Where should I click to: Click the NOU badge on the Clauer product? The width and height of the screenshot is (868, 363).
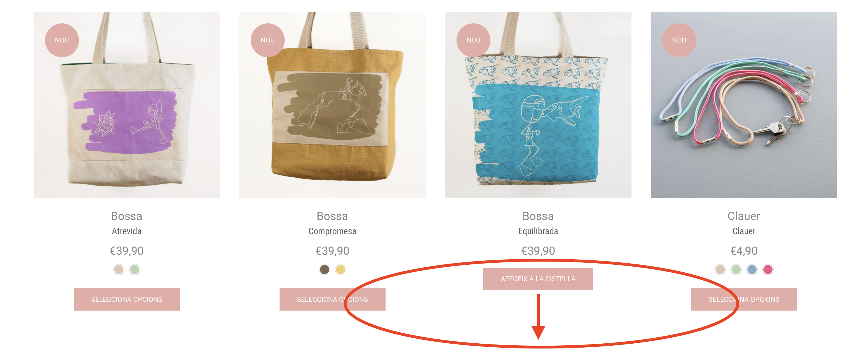[679, 40]
